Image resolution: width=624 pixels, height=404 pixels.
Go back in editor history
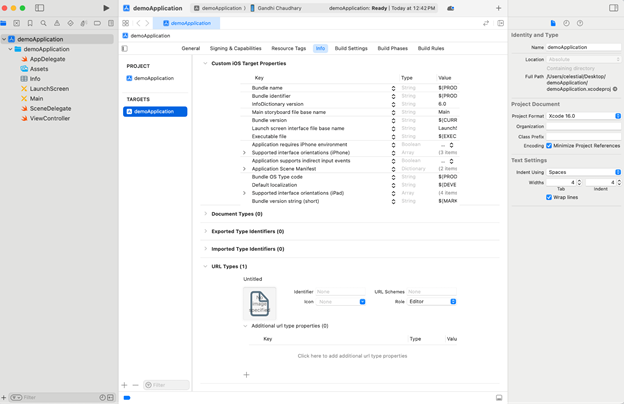(x=138, y=23)
